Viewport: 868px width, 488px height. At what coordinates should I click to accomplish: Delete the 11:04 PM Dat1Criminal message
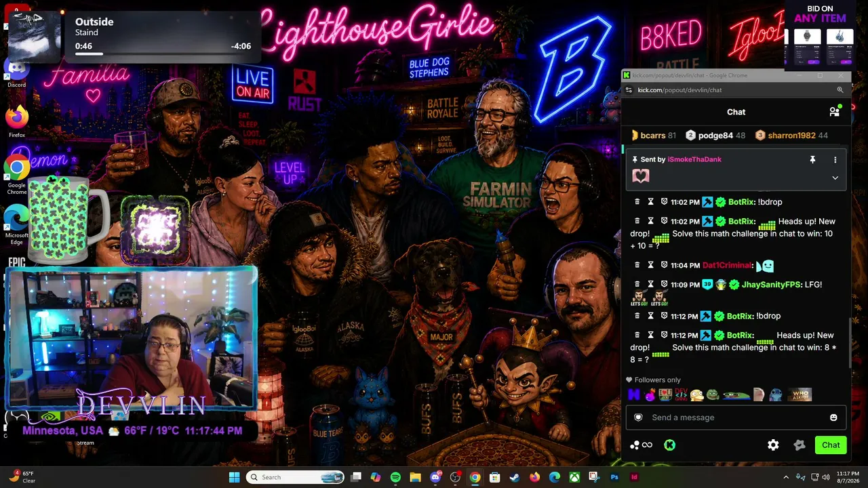click(637, 265)
